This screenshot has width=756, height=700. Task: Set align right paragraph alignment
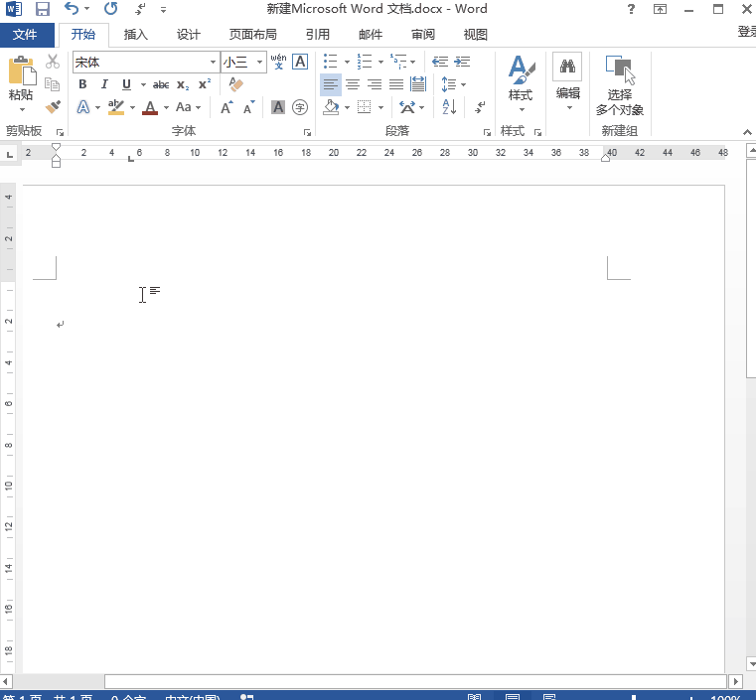375,84
